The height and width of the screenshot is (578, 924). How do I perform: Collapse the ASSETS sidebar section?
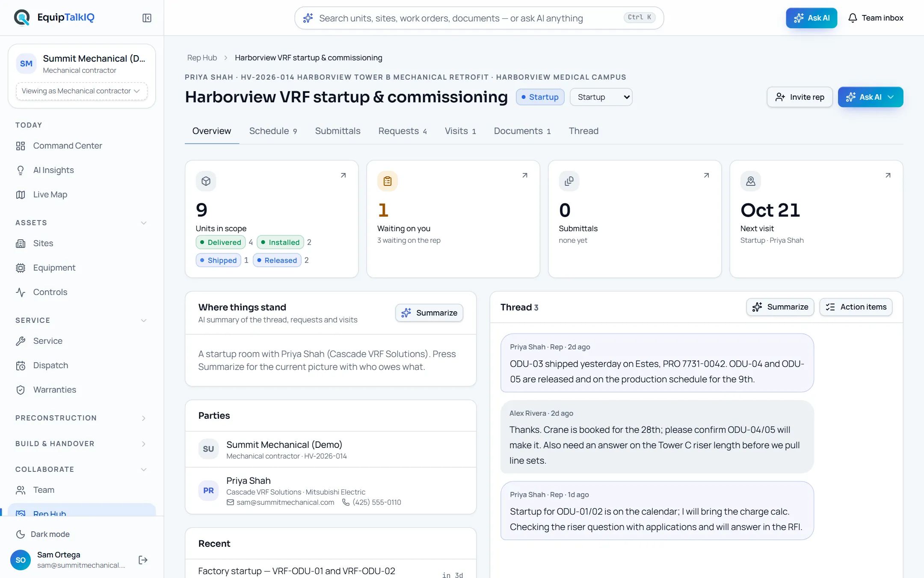(x=144, y=223)
